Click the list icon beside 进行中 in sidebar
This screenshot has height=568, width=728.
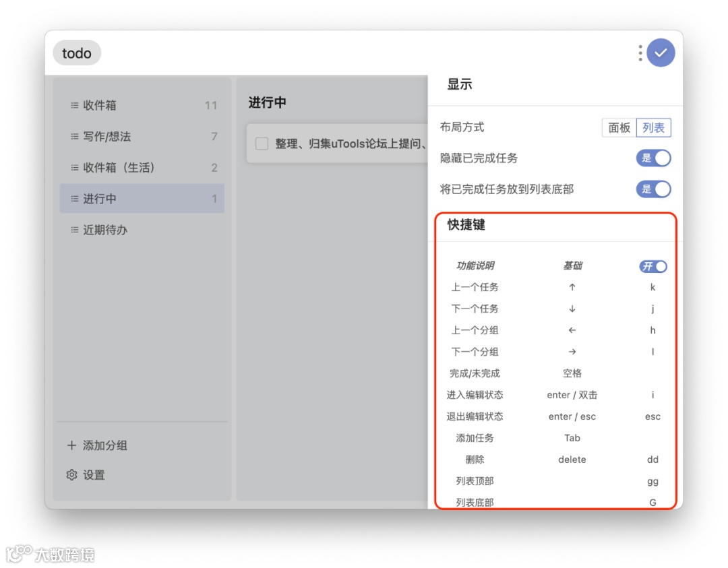[74, 199]
